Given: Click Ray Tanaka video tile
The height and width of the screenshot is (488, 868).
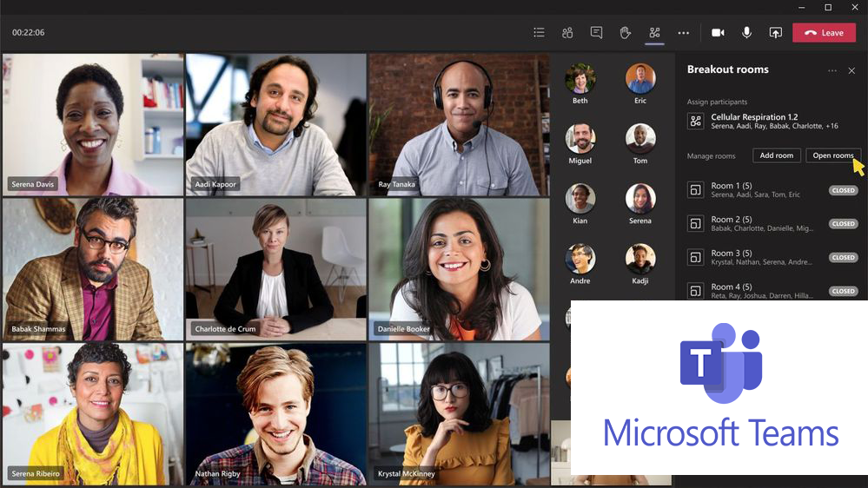Looking at the screenshot, I should [460, 124].
